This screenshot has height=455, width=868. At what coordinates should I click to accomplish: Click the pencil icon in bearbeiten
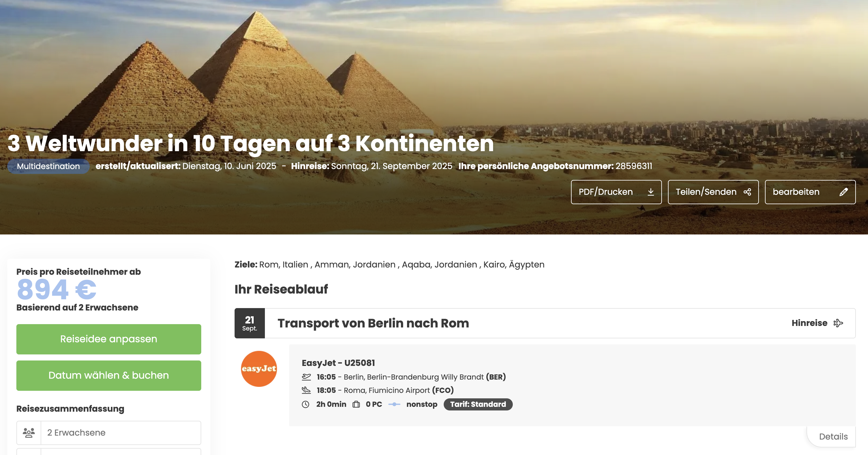(844, 192)
